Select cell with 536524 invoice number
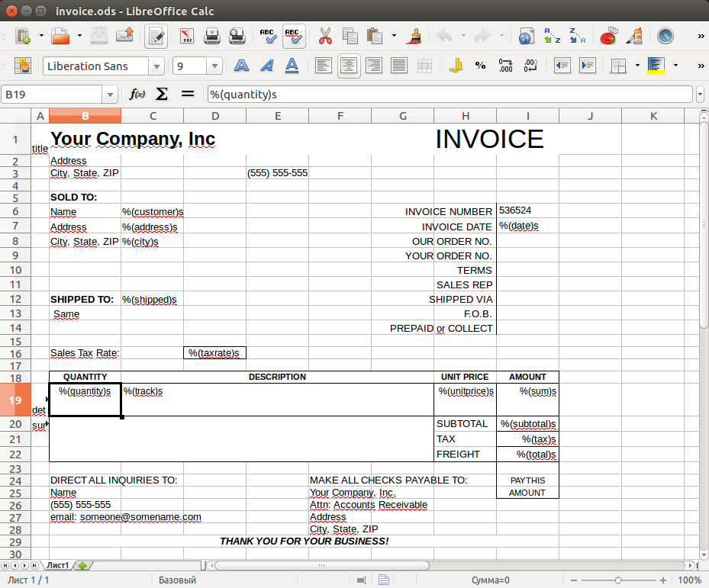 click(x=527, y=210)
